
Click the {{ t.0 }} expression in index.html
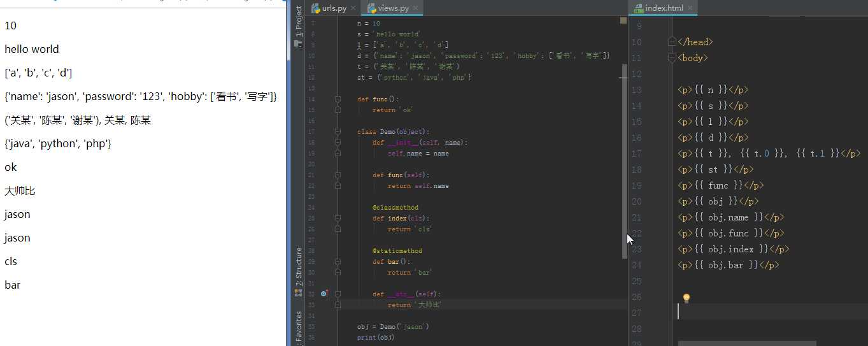pyautogui.click(x=765, y=154)
